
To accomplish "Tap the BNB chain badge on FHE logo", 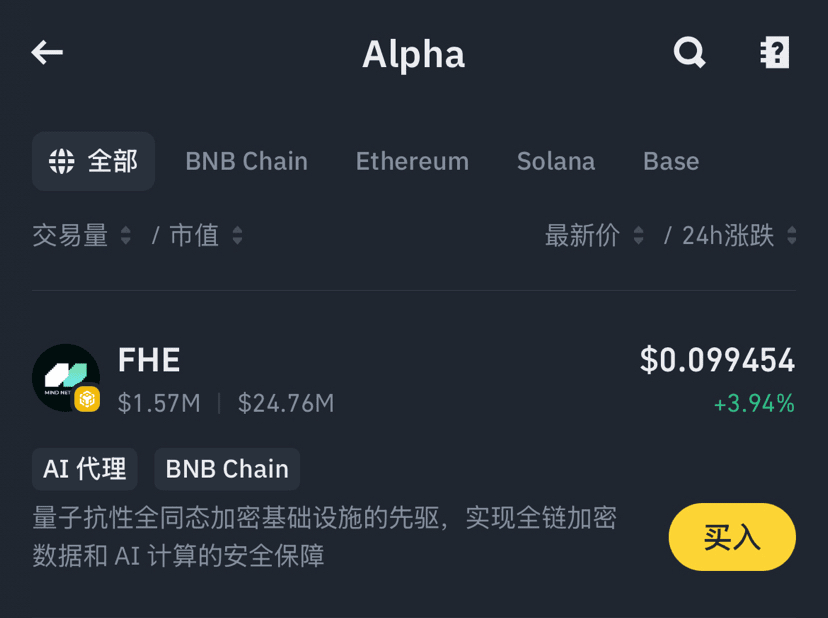I will [87, 399].
